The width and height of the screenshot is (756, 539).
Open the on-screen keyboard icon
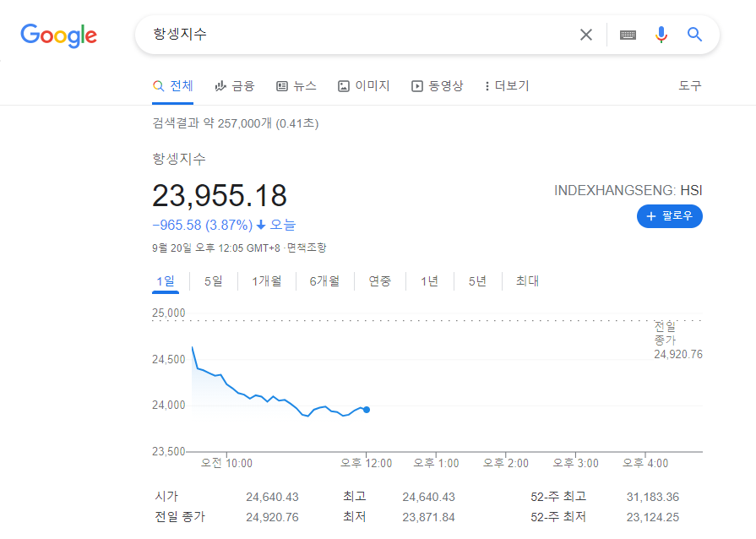(628, 35)
